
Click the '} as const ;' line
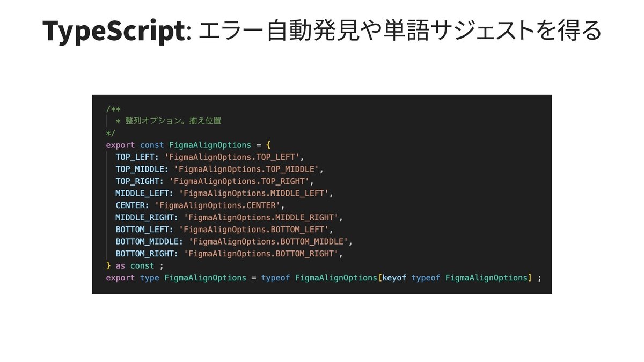(x=134, y=265)
